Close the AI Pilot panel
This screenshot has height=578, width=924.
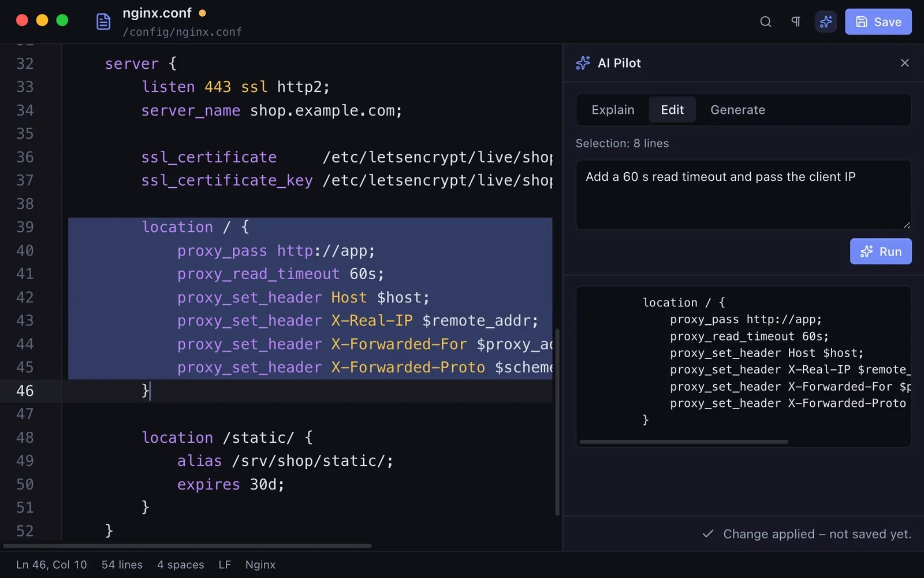(905, 63)
